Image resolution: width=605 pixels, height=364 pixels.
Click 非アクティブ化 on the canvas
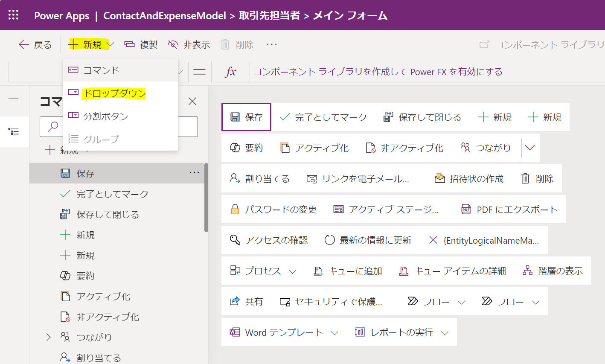(x=404, y=148)
